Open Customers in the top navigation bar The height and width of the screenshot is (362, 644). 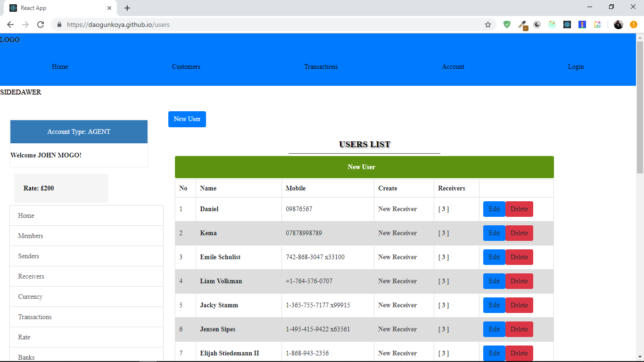pyautogui.click(x=186, y=66)
